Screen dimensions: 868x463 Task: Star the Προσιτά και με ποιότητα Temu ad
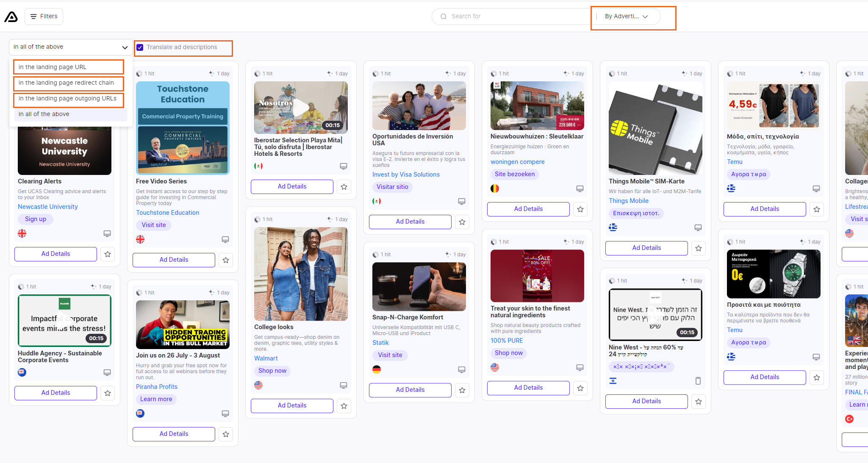(x=817, y=377)
